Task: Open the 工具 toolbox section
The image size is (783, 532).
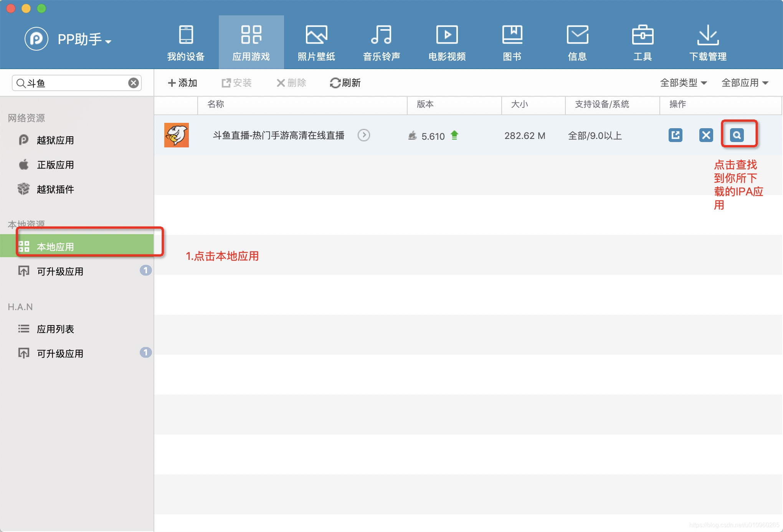Action: 643,43
